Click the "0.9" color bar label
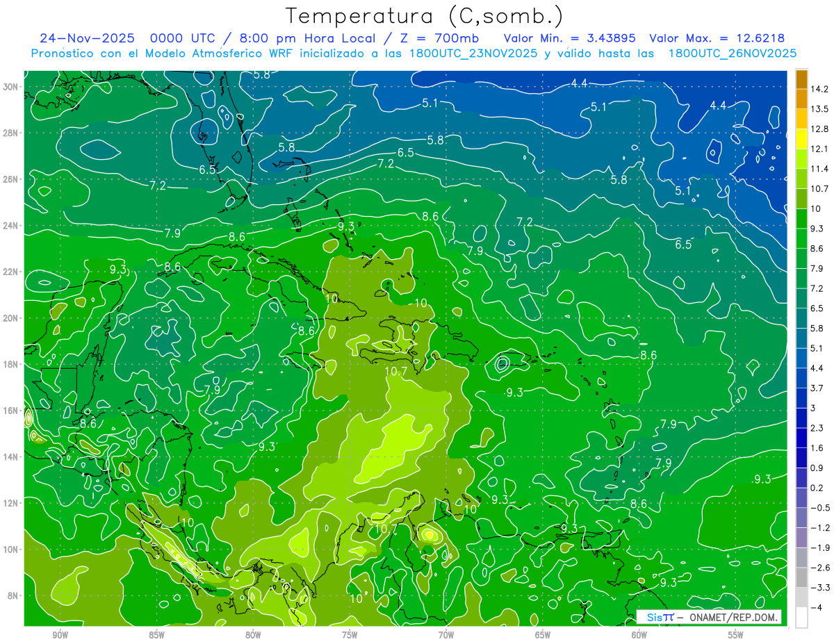834x644 pixels. [817, 468]
